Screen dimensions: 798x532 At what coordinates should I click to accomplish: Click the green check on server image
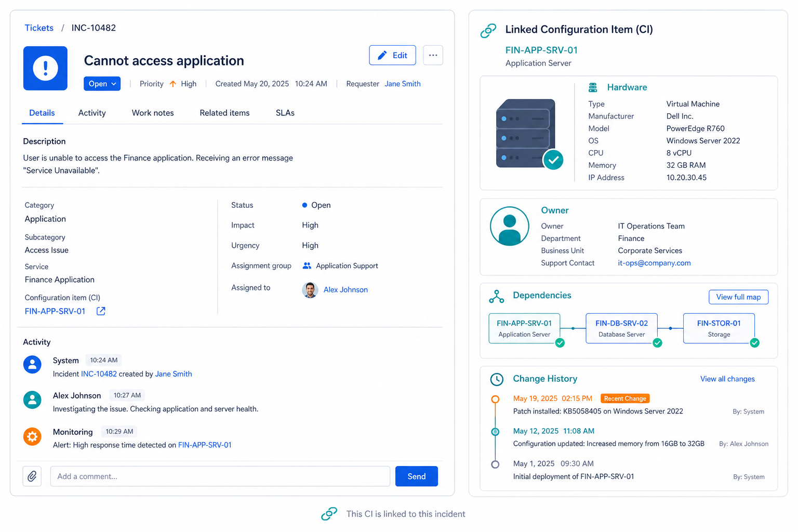coord(553,160)
